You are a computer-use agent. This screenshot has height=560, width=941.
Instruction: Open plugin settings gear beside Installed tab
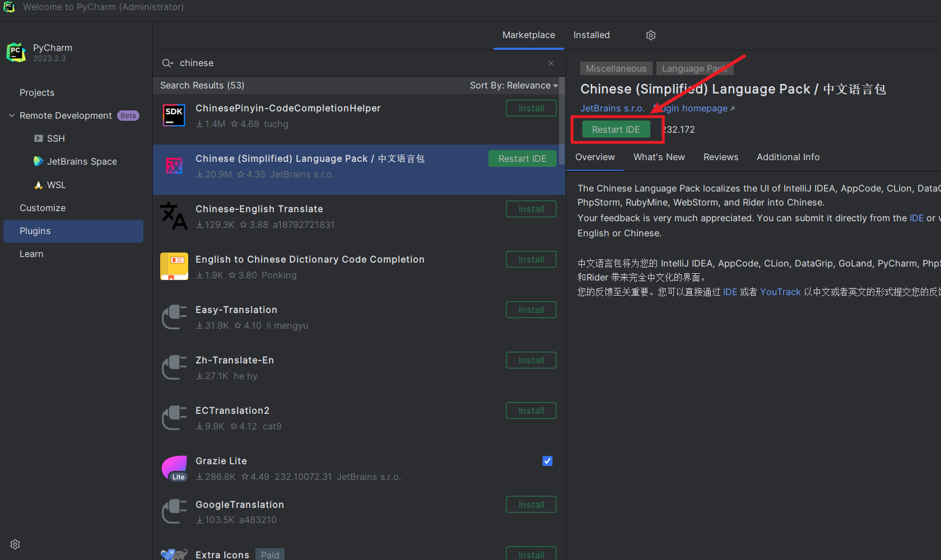click(651, 35)
